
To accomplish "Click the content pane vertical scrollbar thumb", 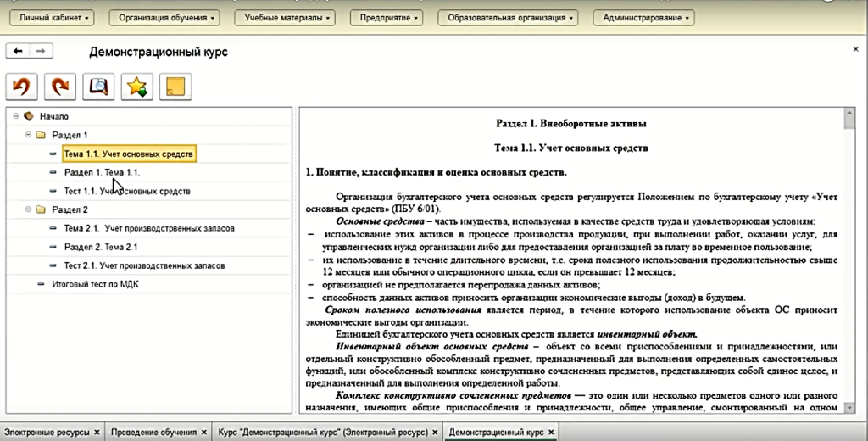I will coord(849,122).
